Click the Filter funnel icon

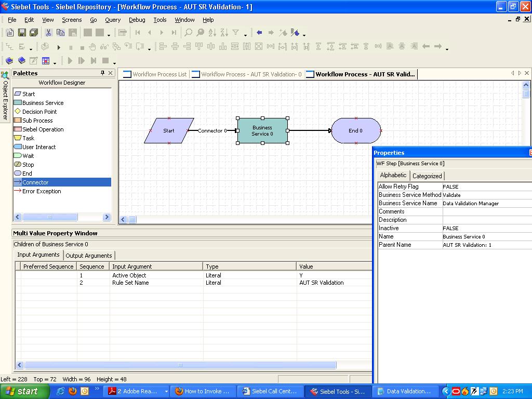pyautogui.click(x=235, y=33)
